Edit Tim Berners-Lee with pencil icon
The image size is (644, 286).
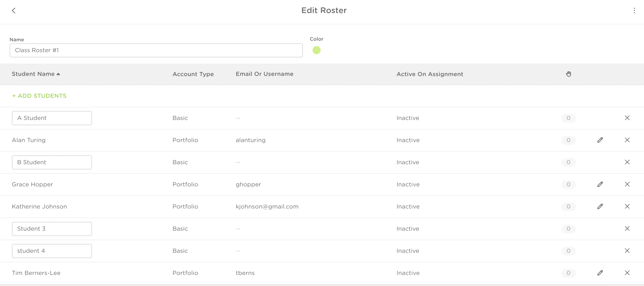click(x=600, y=273)
